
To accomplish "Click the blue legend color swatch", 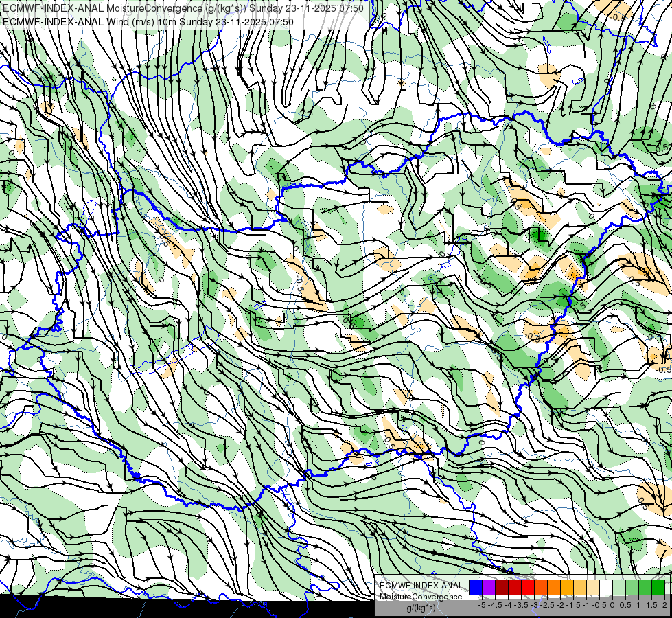I will click(476, 587).
